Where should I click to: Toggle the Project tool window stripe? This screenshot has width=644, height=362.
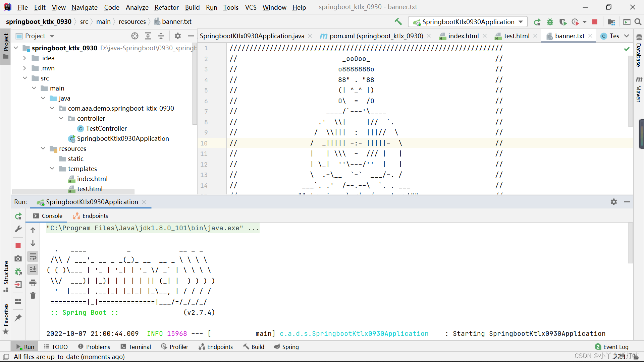pos(6,46)
